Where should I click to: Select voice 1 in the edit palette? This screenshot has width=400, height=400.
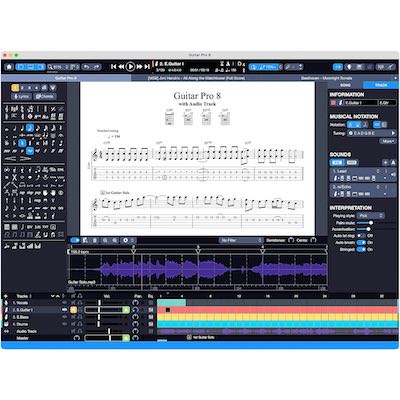[x=15, y=88]
